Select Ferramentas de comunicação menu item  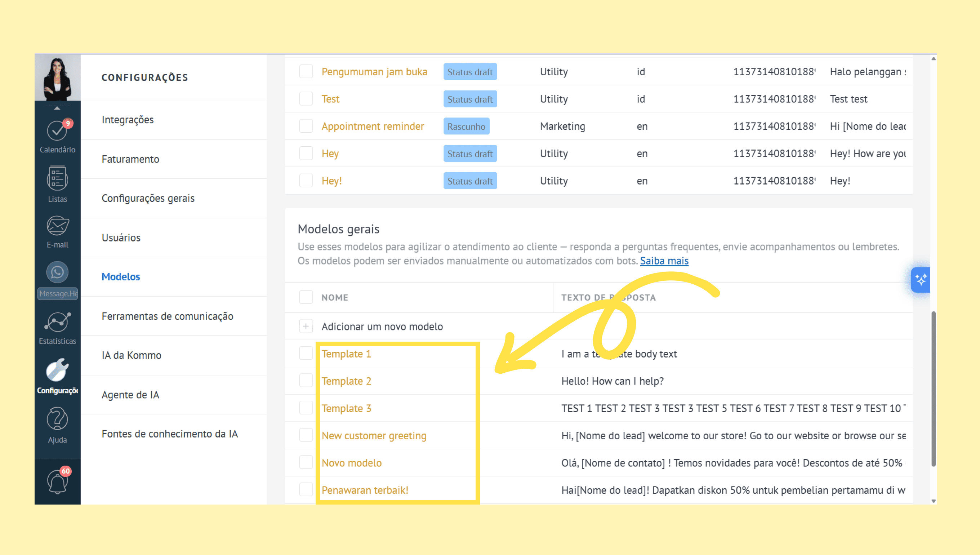point(167,316)
